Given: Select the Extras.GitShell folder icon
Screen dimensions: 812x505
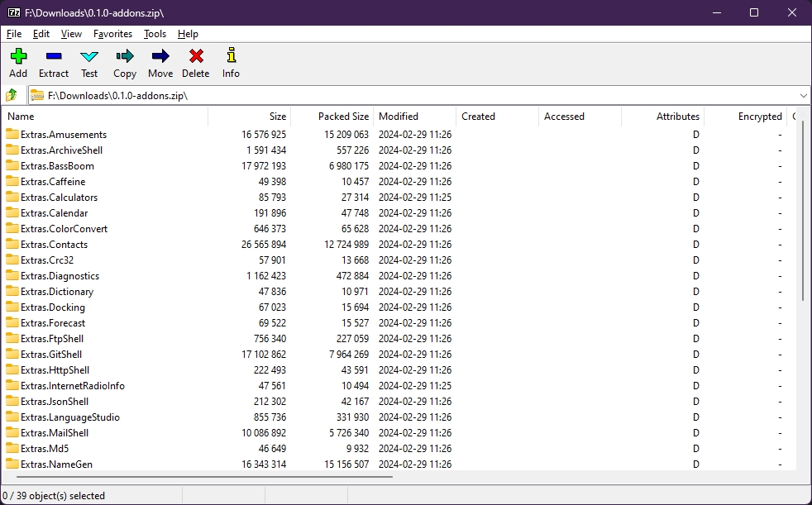Looking at the screenshot, I should click(12, 355).
